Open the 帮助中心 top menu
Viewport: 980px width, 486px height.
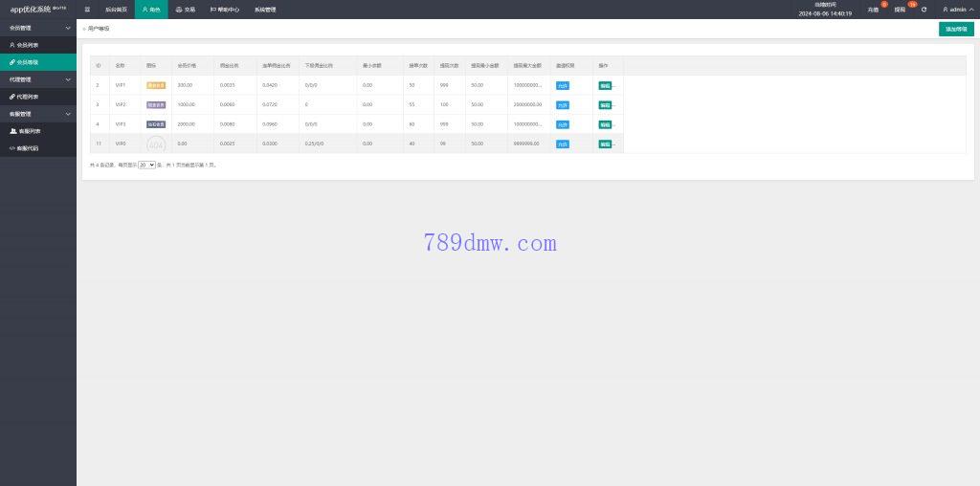click(x=225, y=10)
